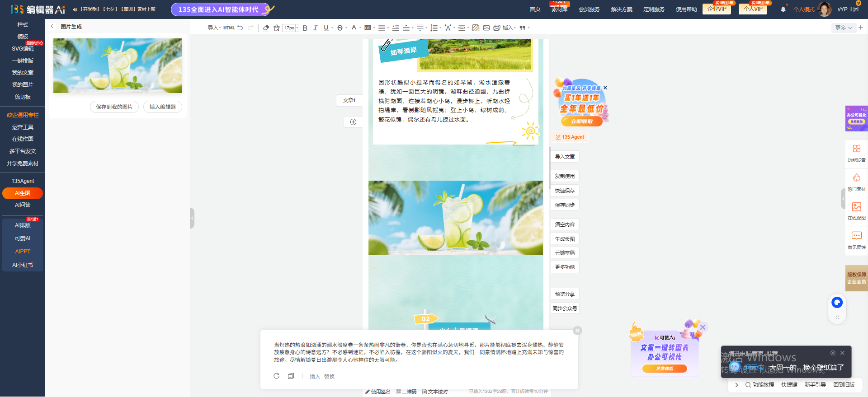Switch to 个人模式 personal mode
The height and width of the screenshot is (397, 868).
pos(804,9)
